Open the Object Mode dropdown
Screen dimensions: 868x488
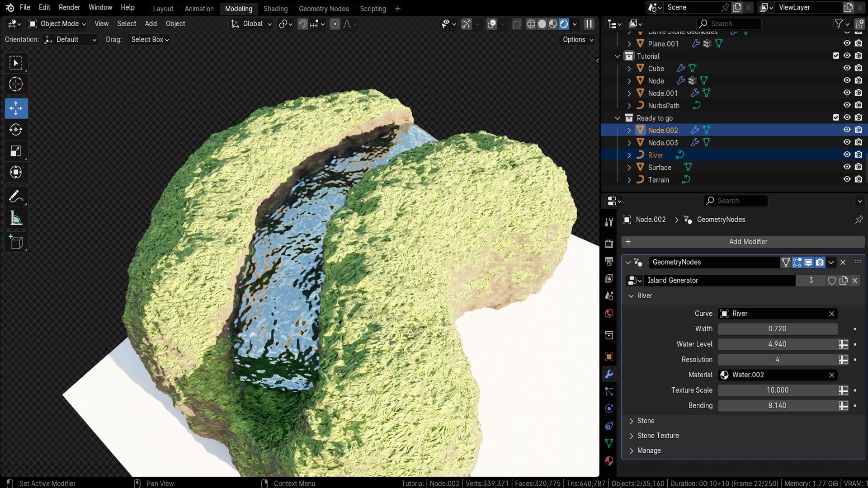[x=57, y=23]
